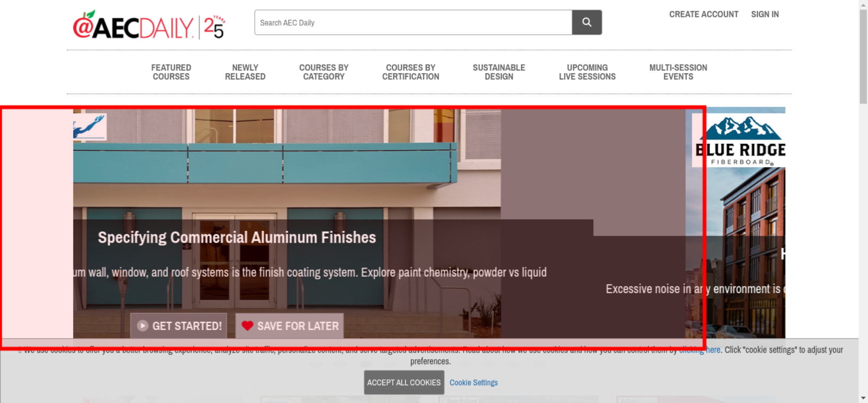Viewport: 868px width, 403px height.
Task: Click the play icon on Get Started
Action: click(x=142, y=326)
